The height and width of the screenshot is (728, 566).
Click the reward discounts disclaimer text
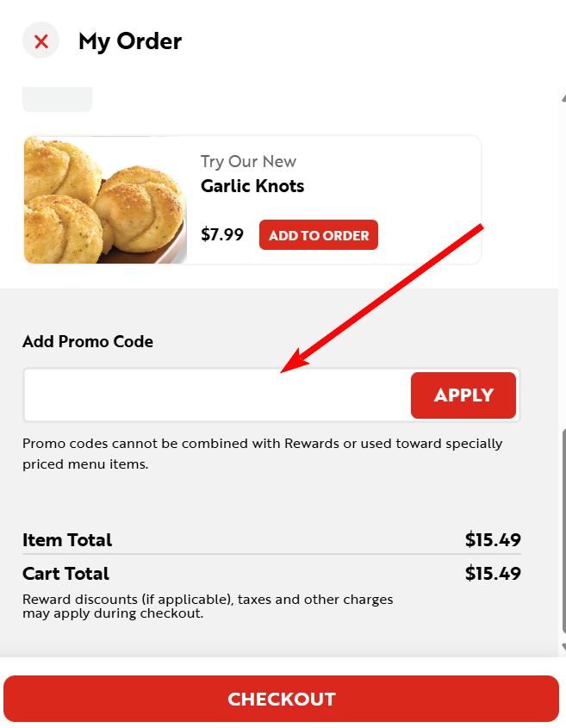[207, 606]
